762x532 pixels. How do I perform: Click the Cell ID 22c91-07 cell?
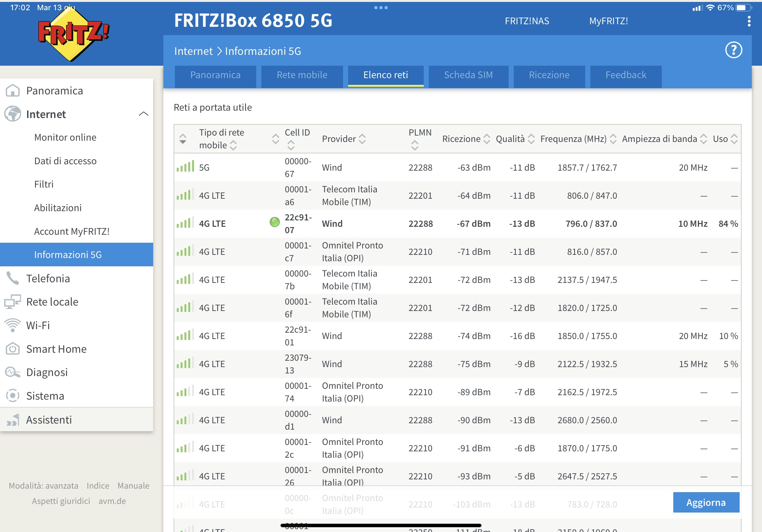click(298, 224)
